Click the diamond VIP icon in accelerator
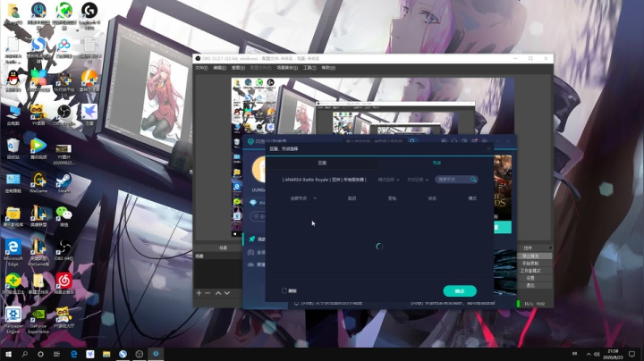This screenshot has height=361, width=644. pos(252,203)
